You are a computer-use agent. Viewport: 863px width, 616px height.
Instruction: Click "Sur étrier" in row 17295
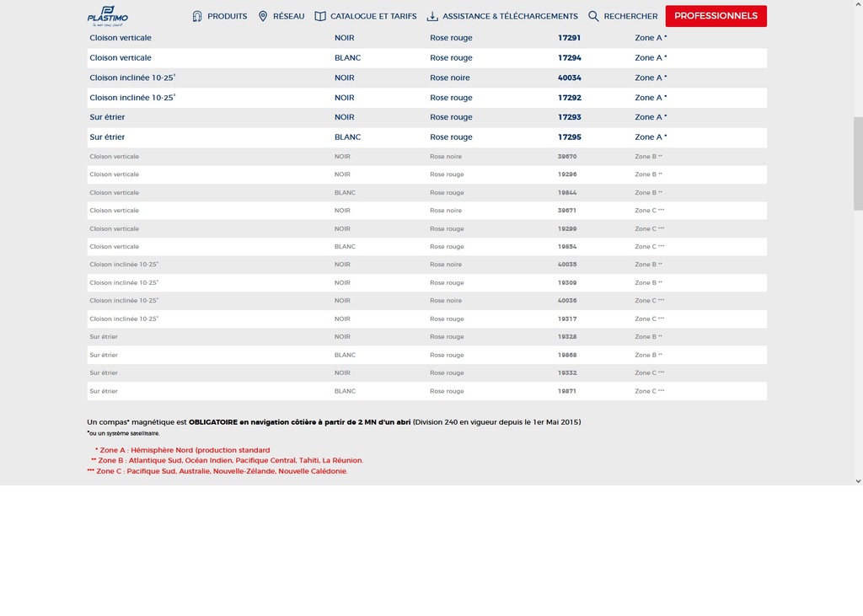pyautogui.click(x=107, y=137)
